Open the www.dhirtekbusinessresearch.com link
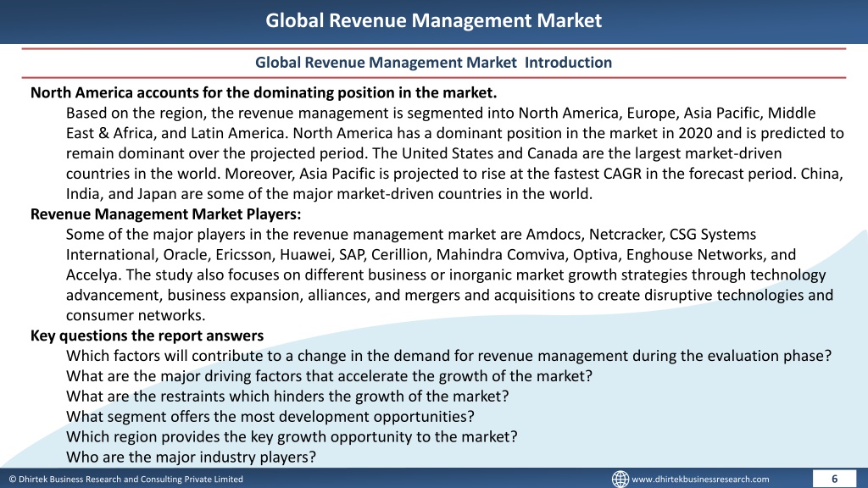This screenshot has width=868, height=488. [x=700, y=480]
